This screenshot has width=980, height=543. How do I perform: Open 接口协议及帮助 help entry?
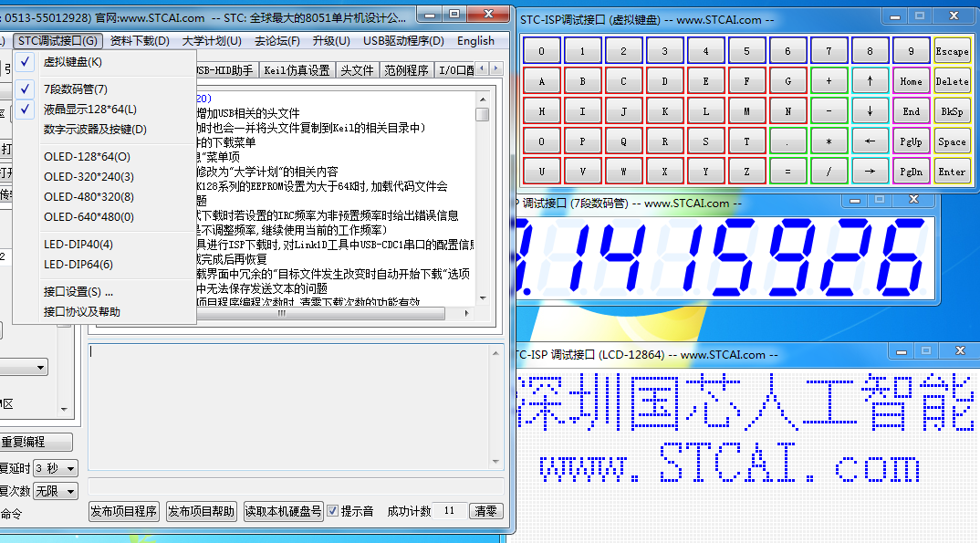[104, 312]
